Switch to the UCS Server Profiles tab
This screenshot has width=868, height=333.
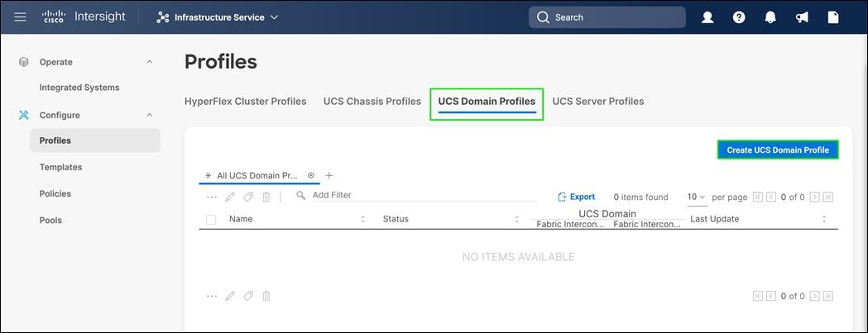597,102
